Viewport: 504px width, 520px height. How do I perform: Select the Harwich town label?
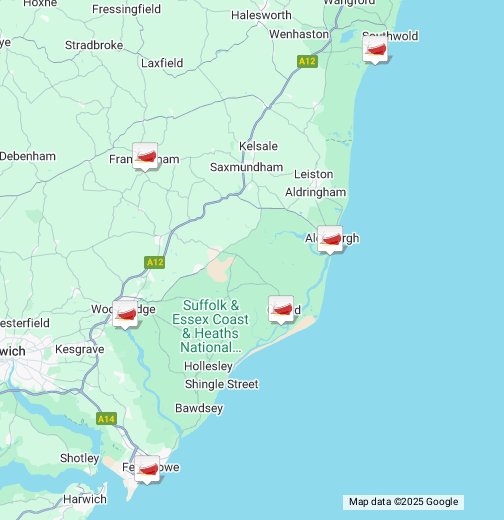tap(85, 499)
